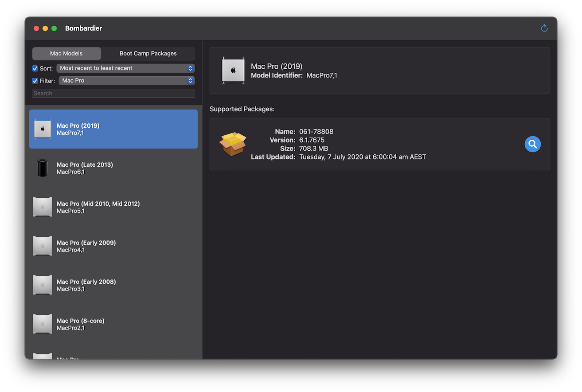Click the Mac Pro (Mid 2010, Mid 2012) tower icon
Image resolution: width=582 pixels, height=392 pixels.
point(43,207)
